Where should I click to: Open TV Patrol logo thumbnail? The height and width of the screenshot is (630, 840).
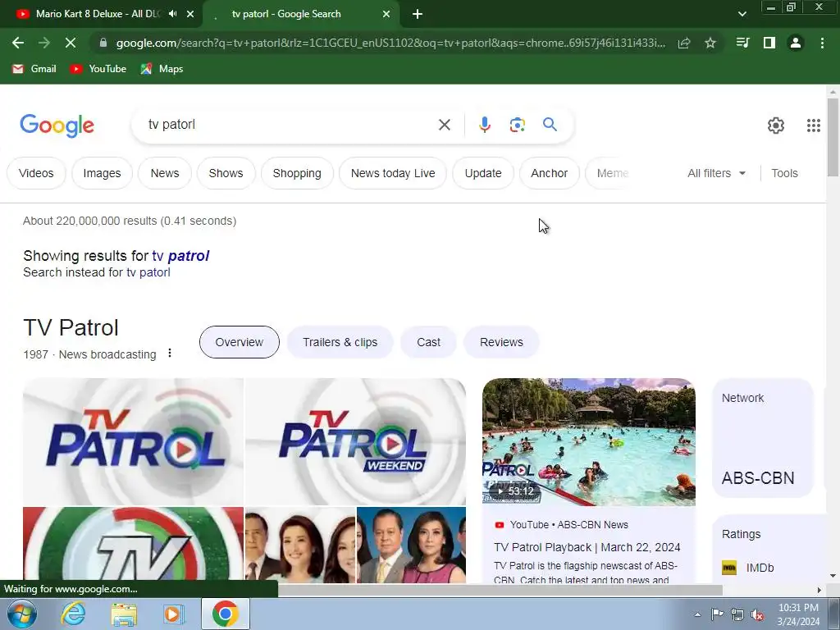click(133, 441)
